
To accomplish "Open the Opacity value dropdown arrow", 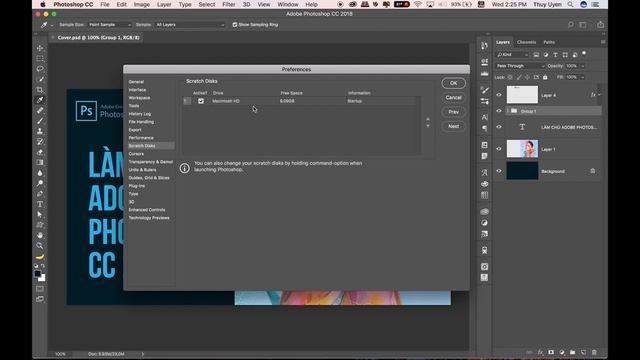I will tap(583, 66).
